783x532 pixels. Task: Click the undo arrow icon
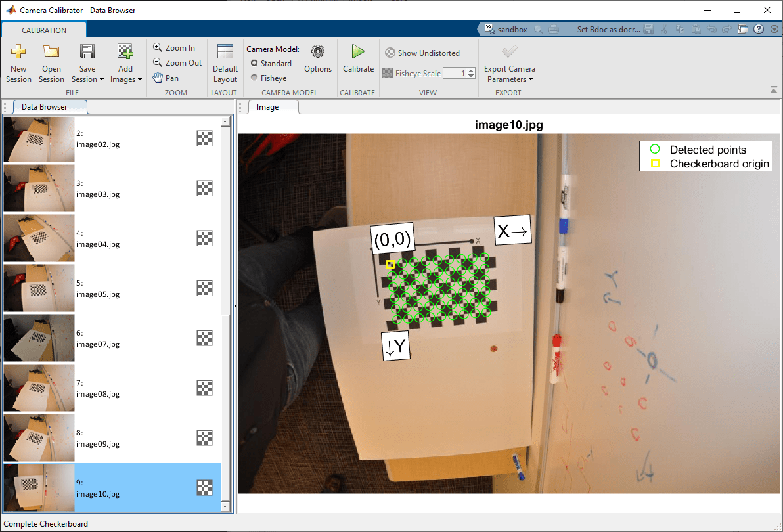pyautogui.click(x=711, y=30)
